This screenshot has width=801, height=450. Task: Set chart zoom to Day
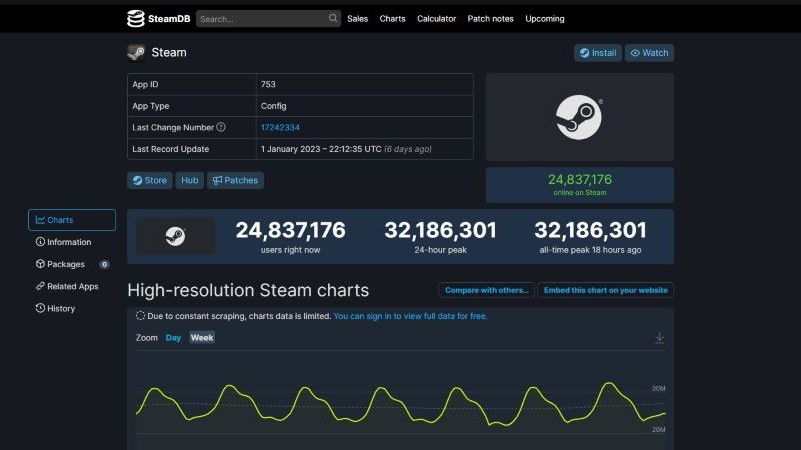(173, 338)
